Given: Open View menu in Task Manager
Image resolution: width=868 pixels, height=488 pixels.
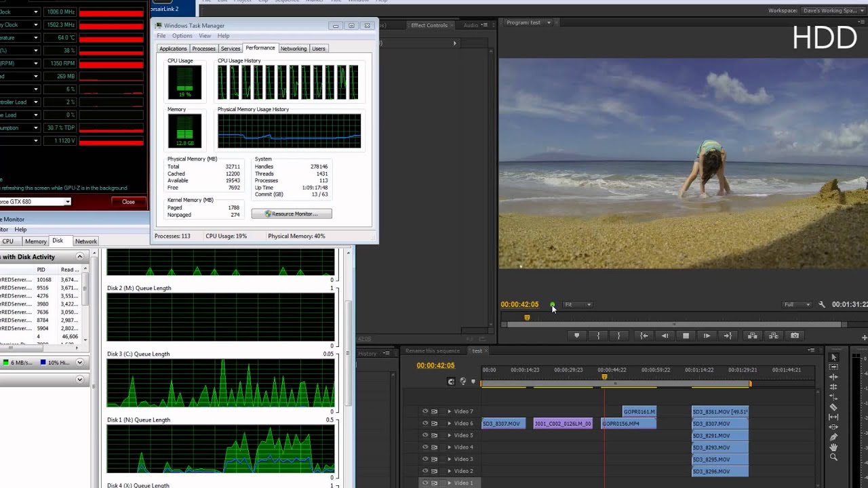Looking at the screenshot, I should (205, 36).
